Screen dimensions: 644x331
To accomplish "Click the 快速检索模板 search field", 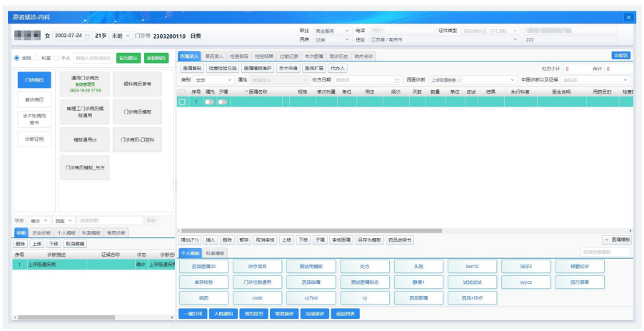I will (x=605, y=252).
